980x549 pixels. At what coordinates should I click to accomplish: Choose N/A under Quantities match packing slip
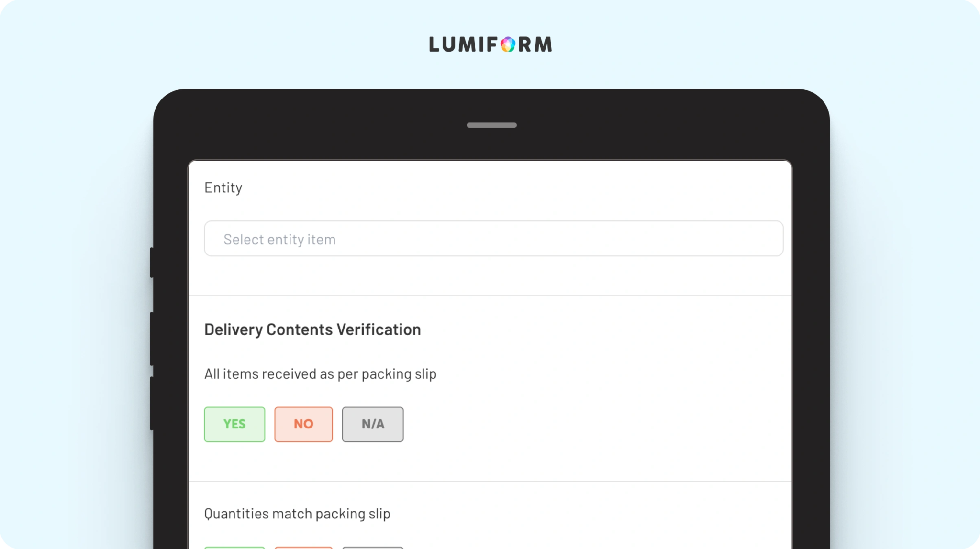[x=373, y=547]
